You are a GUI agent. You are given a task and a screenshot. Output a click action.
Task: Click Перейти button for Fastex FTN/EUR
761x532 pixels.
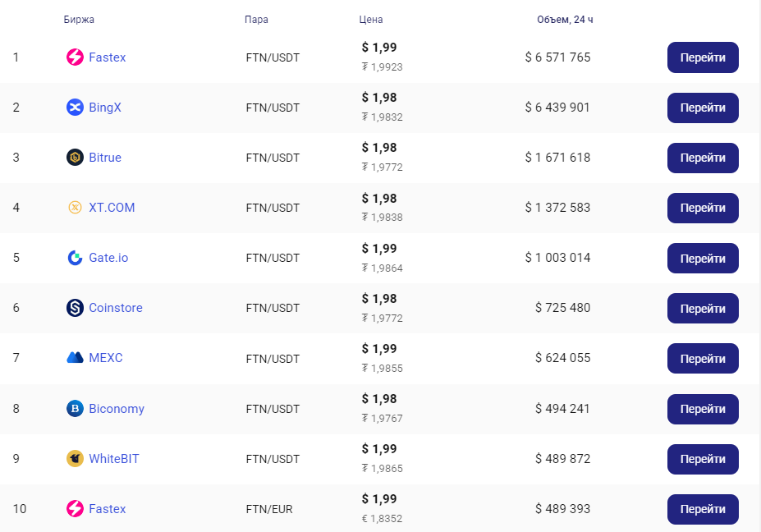pos(703,509)
